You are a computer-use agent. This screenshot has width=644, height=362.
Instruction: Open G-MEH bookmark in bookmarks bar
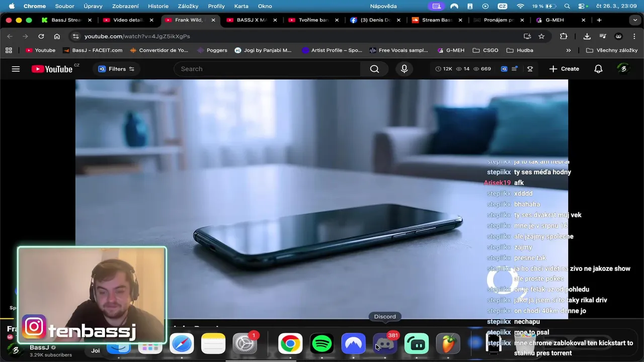tap(451, 50)
